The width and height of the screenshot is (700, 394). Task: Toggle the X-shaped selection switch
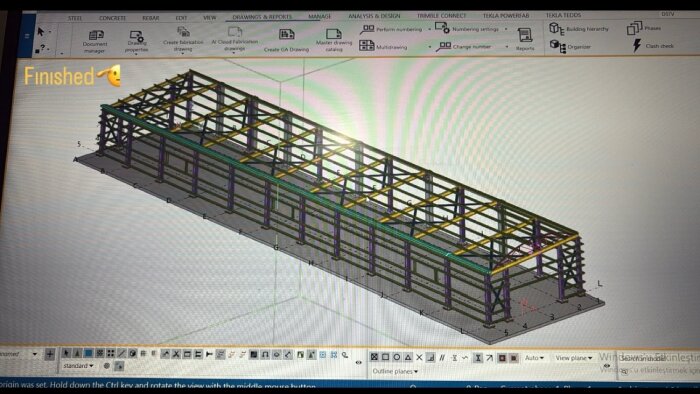[176, 354]
